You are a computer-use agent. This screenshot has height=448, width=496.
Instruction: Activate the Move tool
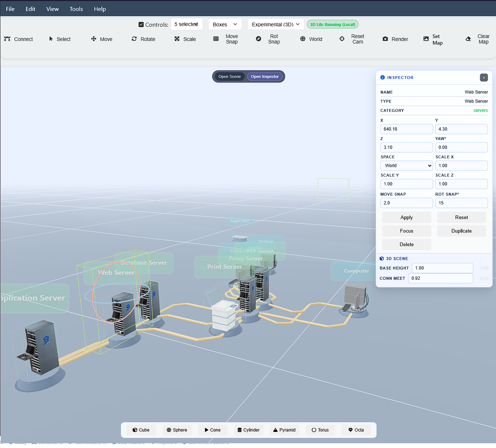102,39
